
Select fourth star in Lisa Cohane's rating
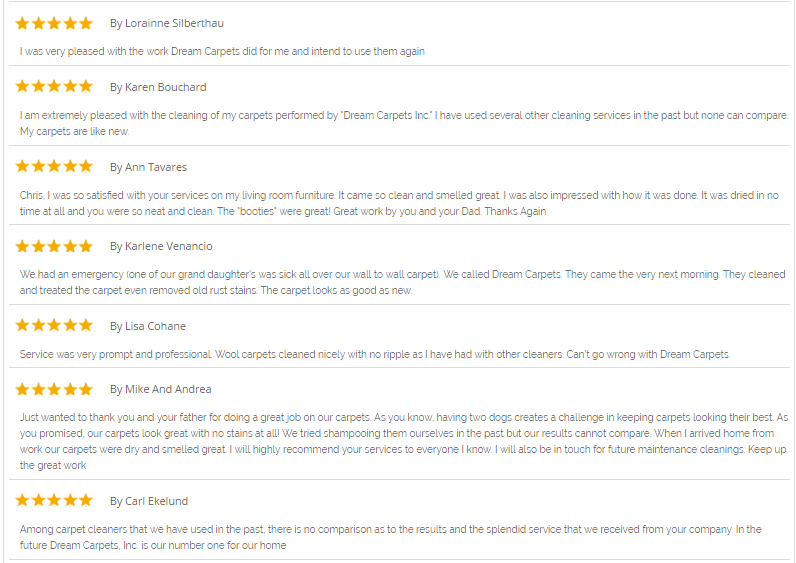pos(70,325)
